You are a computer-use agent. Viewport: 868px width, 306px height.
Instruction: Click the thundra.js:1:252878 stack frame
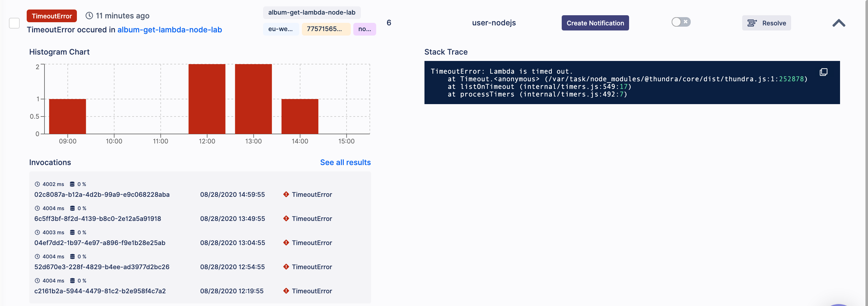[x=627, y=79]
